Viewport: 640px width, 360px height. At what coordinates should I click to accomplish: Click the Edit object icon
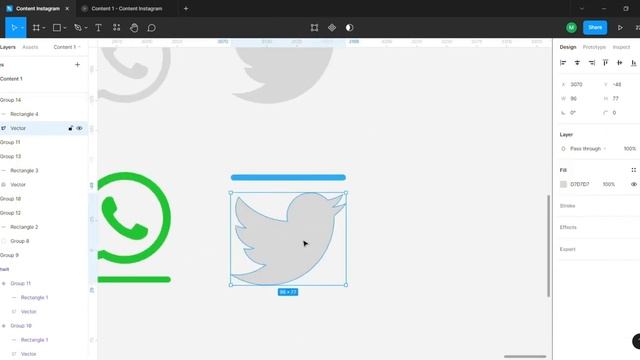coord(314,28)
